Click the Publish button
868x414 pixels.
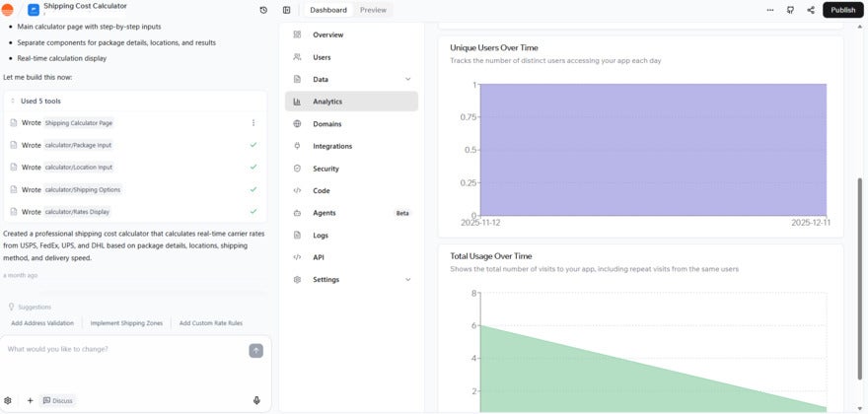[843, 10]
